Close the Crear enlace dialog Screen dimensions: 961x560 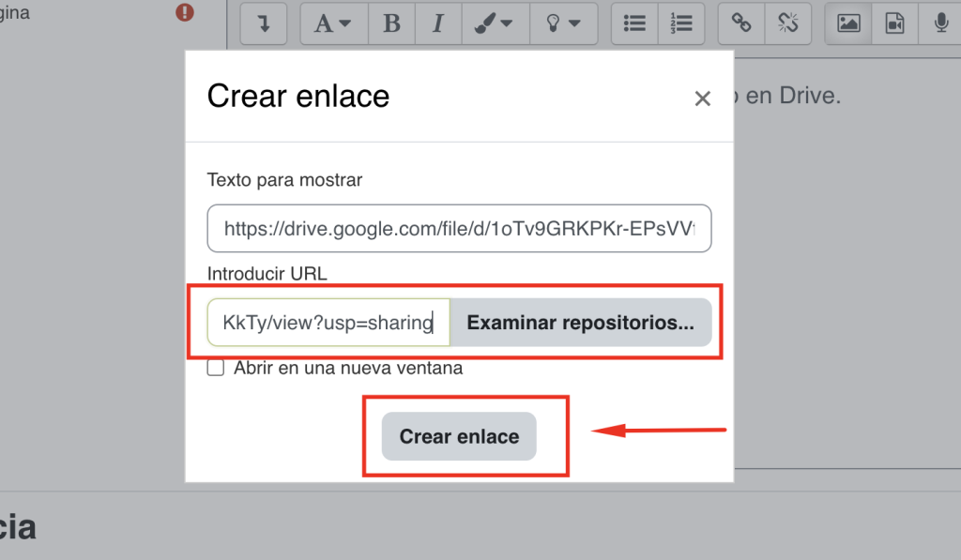tap(702, 98)
